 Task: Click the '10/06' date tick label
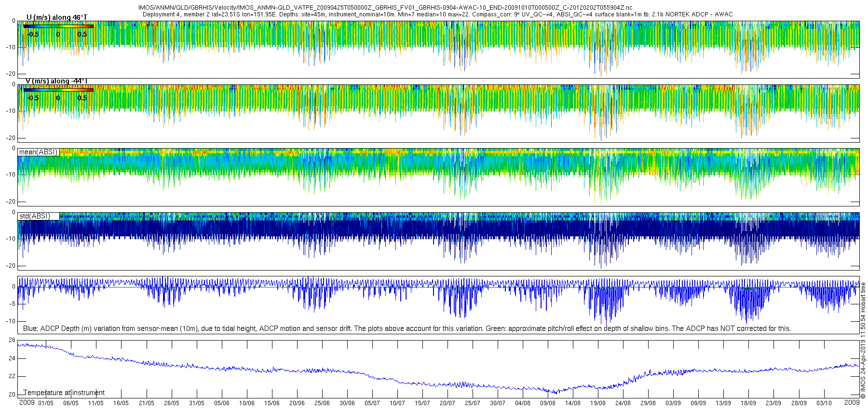[x=247, y=403]
